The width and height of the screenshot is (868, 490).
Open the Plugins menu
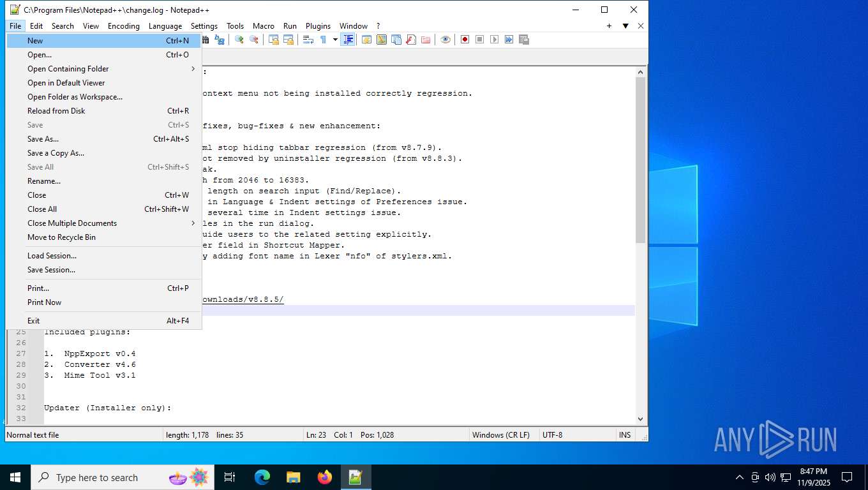point(318,26)
